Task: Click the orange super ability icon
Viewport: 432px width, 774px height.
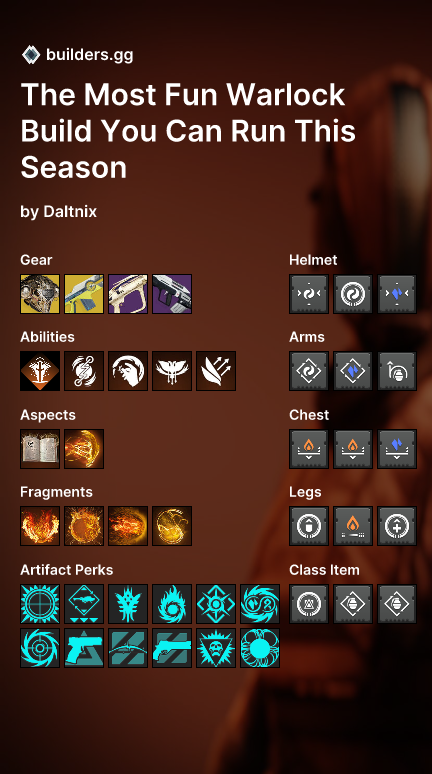Action: point(40,371)
